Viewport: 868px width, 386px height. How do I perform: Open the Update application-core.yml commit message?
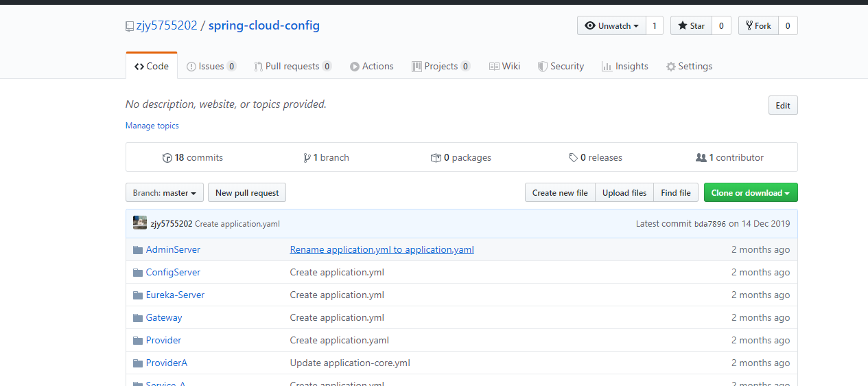[350, 363]
